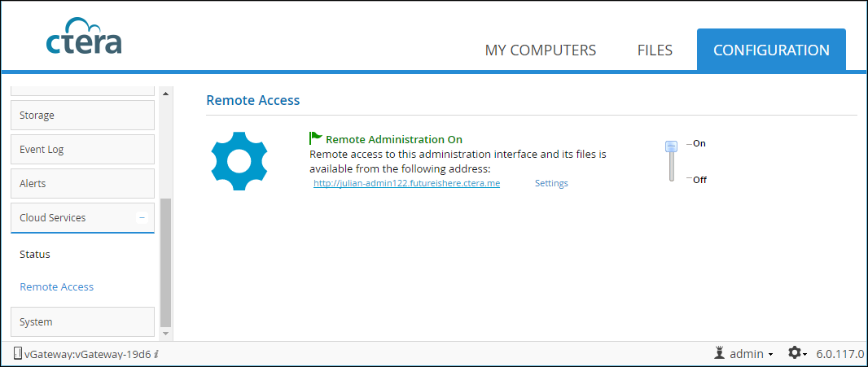Click the vGateway device icon in status bar
This screenshot has width=868, height=367.
tap(17, 353)
